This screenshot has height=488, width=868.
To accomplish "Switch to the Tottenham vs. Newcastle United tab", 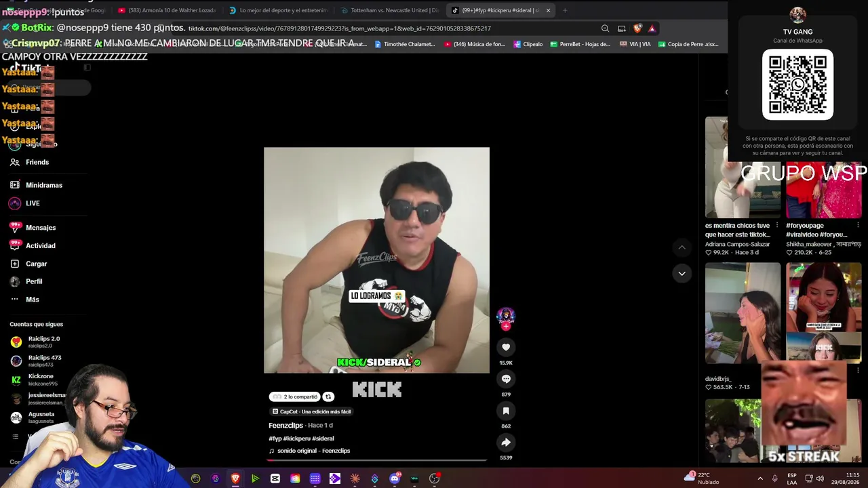I will (x=389, y=10).
